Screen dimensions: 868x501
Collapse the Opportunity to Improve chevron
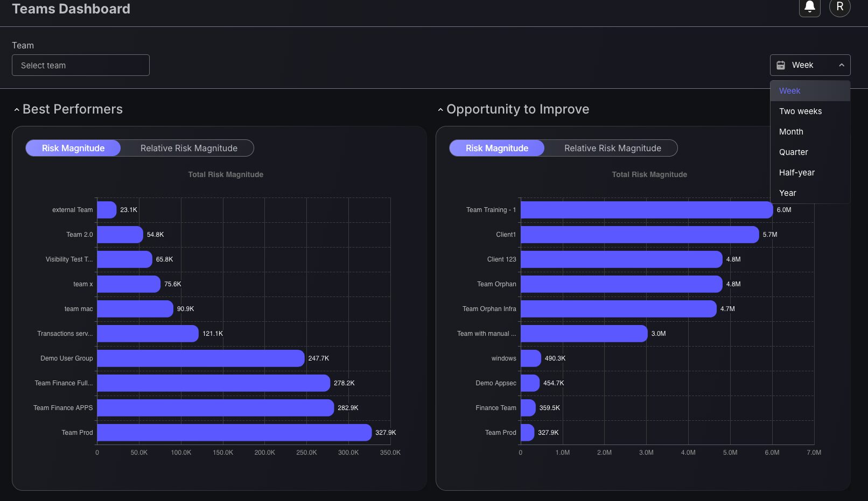[x=440, y=110]
